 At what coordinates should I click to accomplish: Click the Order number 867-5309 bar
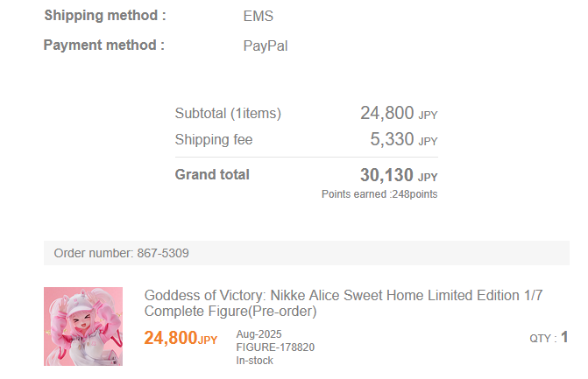pyautogui.click(x=122, y=253)
